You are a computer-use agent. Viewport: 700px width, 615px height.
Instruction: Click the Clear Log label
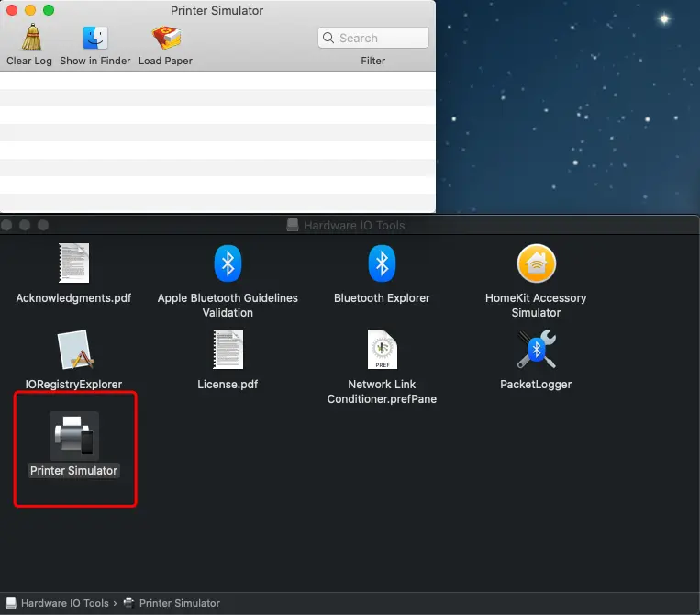pyautogui.click(x=29, y=61)
